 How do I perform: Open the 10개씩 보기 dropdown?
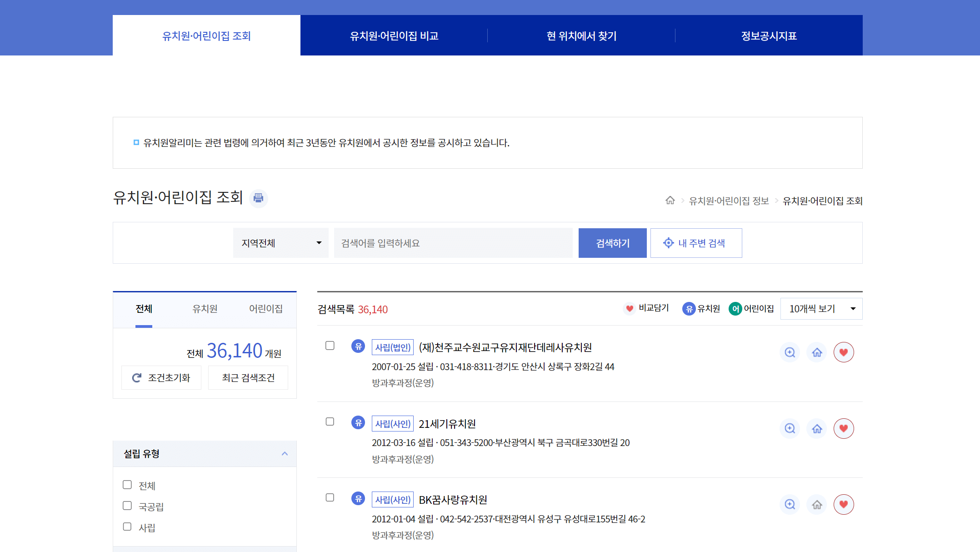coord(821,308)
